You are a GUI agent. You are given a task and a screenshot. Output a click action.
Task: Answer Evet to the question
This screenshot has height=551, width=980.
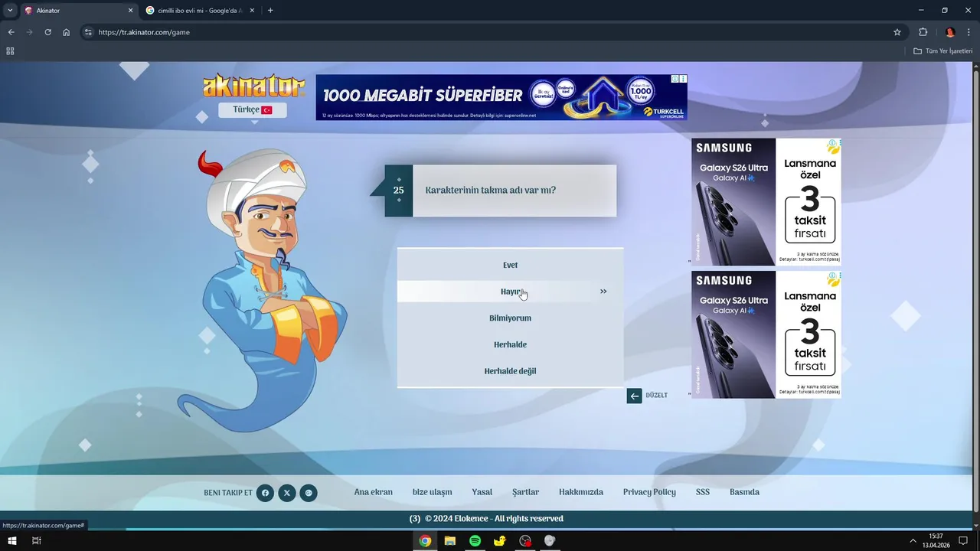click(x=510, y=265)
